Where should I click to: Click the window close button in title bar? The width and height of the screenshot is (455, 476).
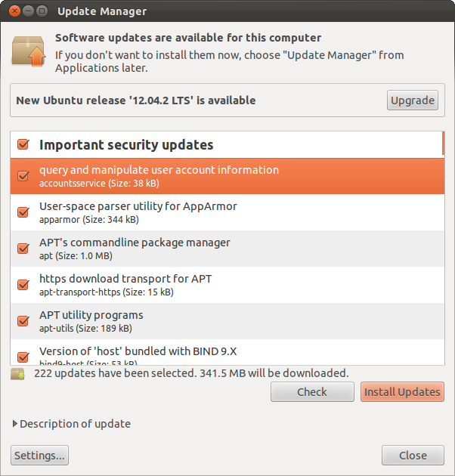click(x=14, y=11)
